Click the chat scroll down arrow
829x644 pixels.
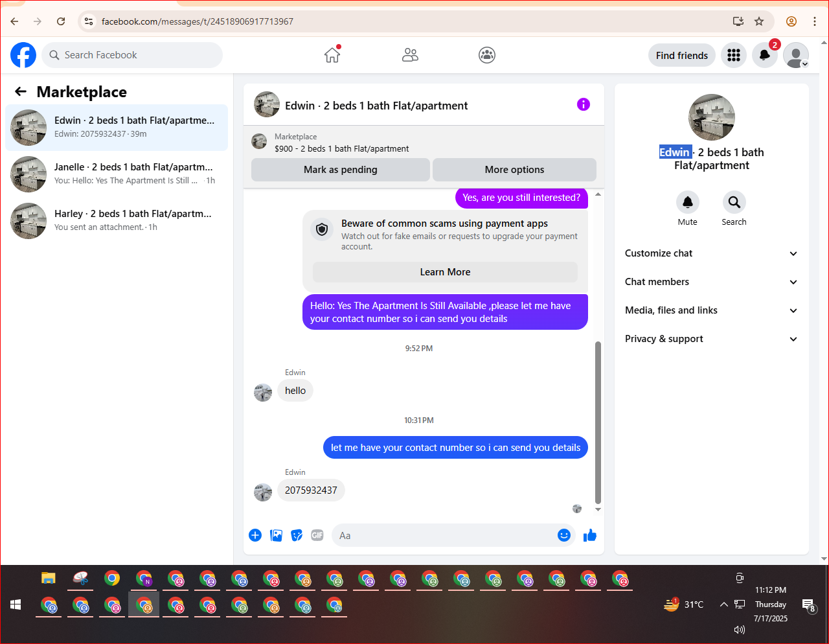[x=598, y=509]
